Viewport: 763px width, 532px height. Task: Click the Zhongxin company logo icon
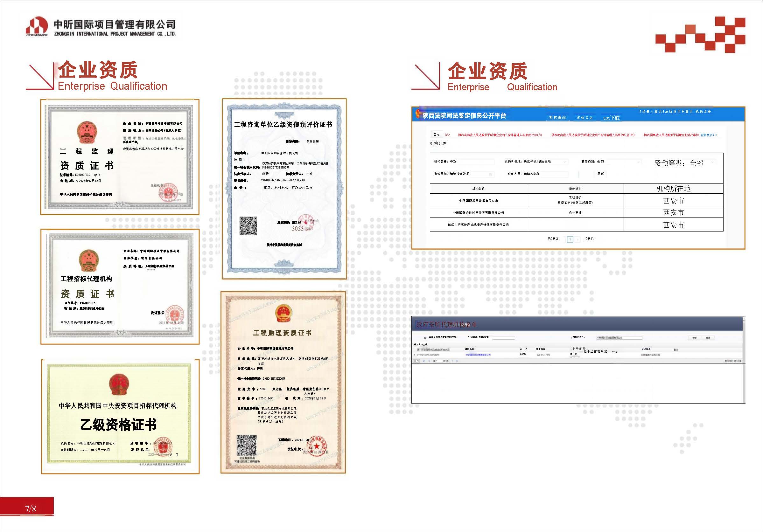click(x=37, y=26)
